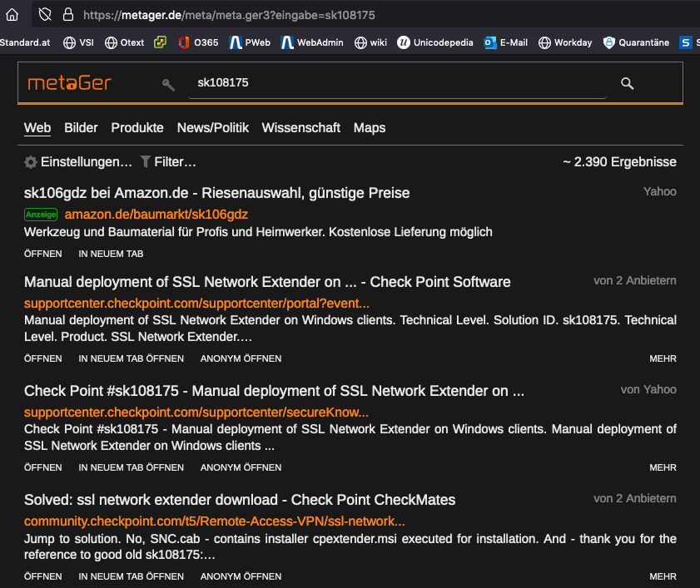
Task: Open the Otext bookmark
Action: coord(125,42)
